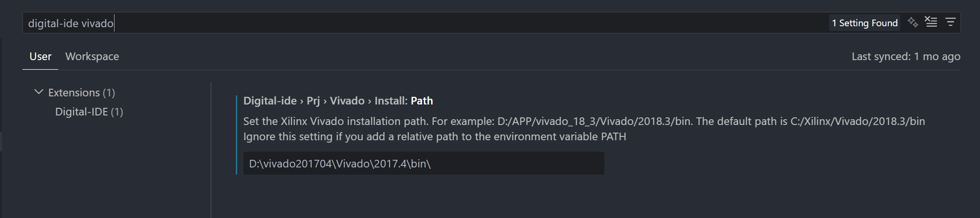Viewport: 980px width, 218px height.
Task: Click the blue modified-setting indicator bar
Action: (236, 135)
